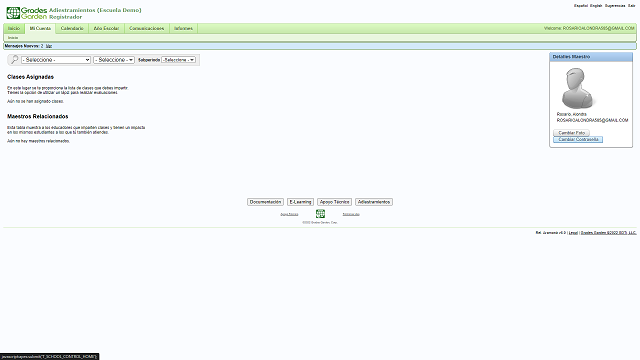Viewport: 640px width, 360px height.
Task: Click the green Grades Garden footer logo
Action: (320, 213)
